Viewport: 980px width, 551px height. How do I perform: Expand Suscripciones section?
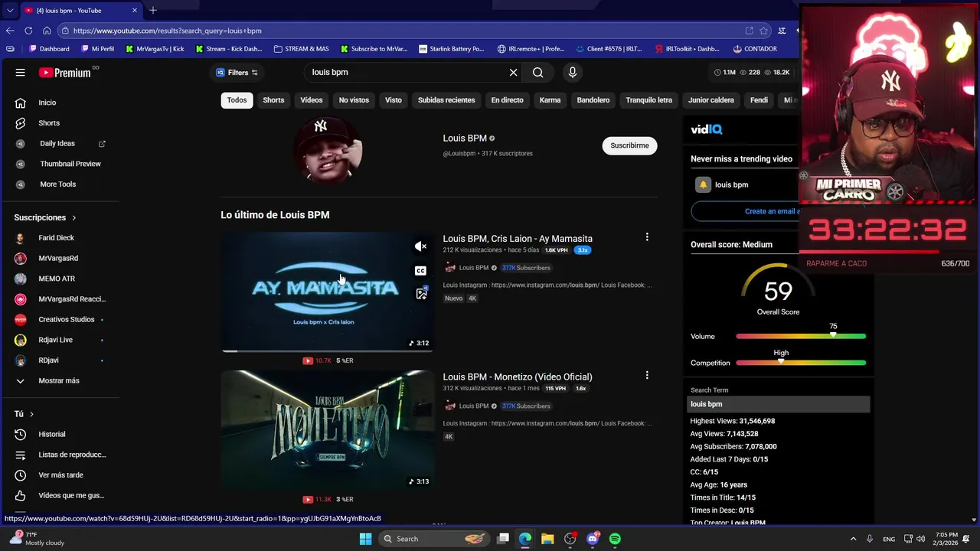click(x=44, y=217)
